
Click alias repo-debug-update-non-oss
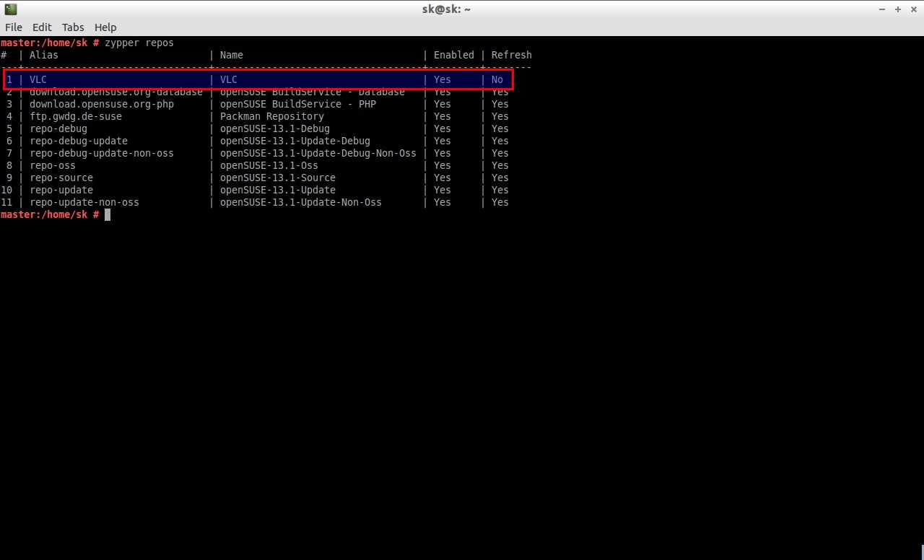coord(102,153)
